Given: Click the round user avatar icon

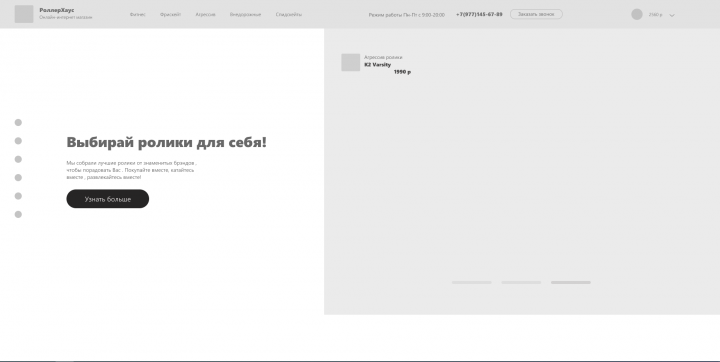Looking at the screenshot, I should point(636,14).
